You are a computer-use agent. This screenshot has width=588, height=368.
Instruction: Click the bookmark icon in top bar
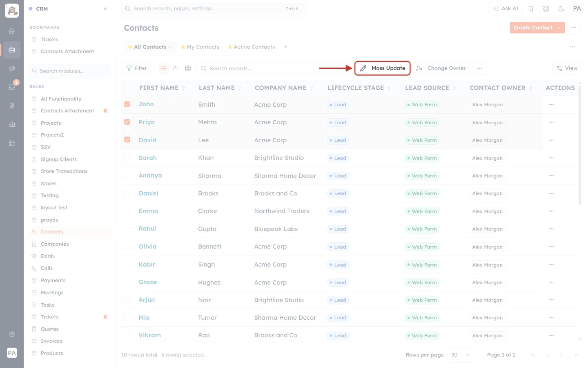pos(530,9)
